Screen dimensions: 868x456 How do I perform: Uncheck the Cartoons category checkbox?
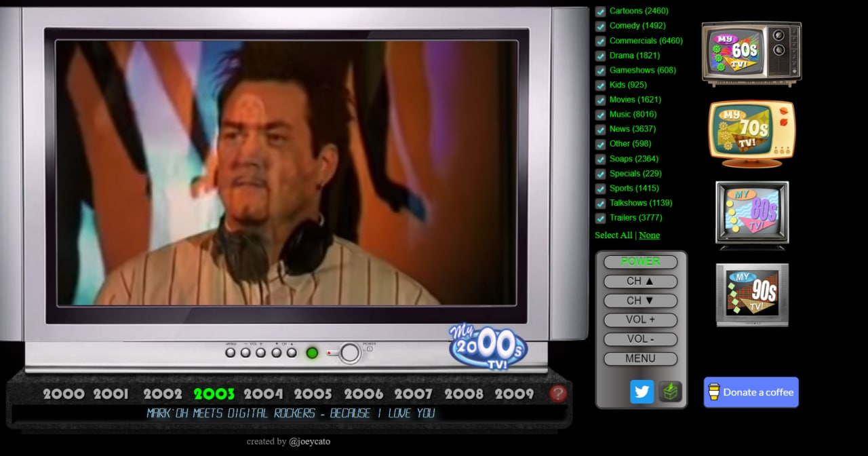tap(600, 12)
